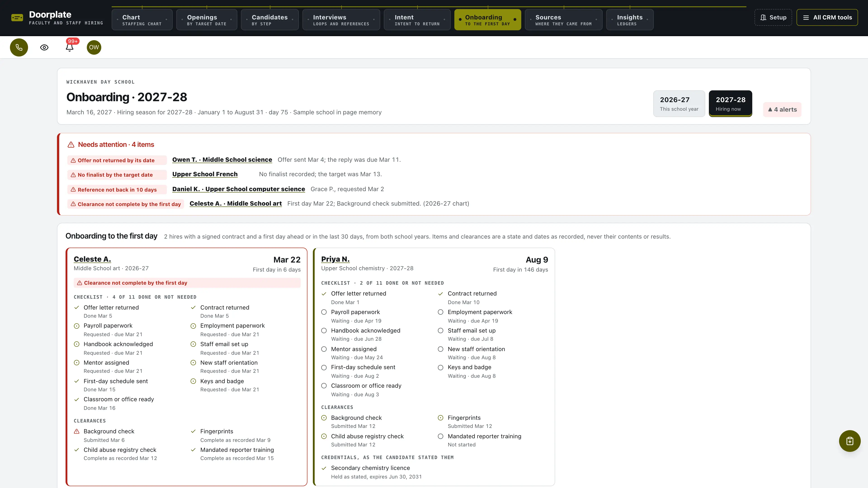Open Owen T. Middle School science link
The image size is (868, 488).
[222, 160]
